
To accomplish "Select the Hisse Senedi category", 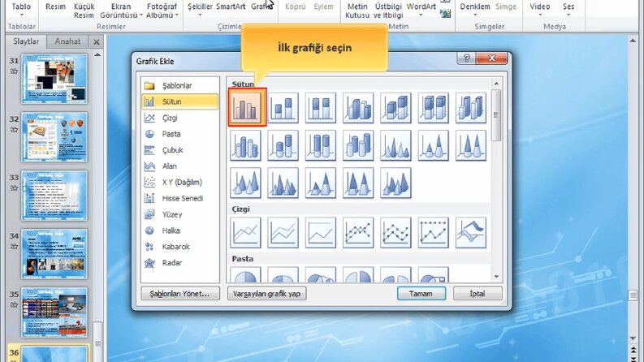I will [x=180, y=198].
